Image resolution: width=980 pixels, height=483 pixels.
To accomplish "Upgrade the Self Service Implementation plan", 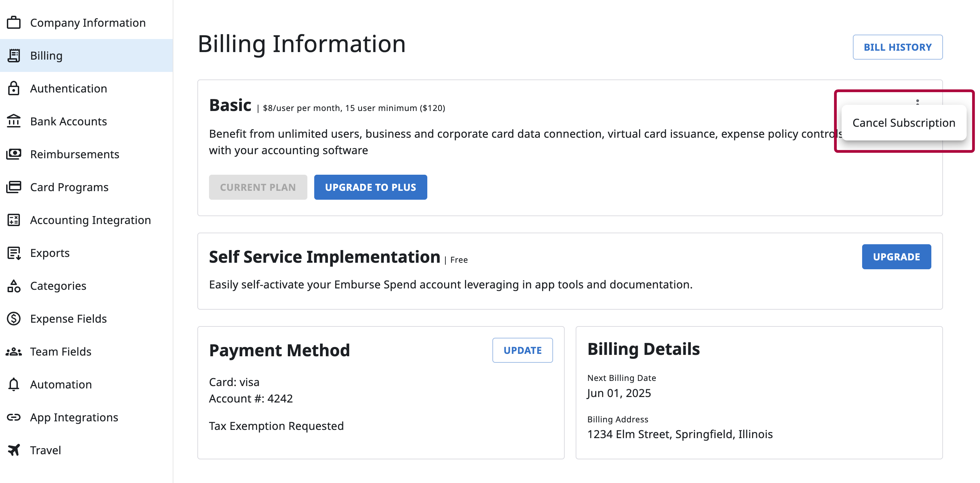I will (896, 257).
